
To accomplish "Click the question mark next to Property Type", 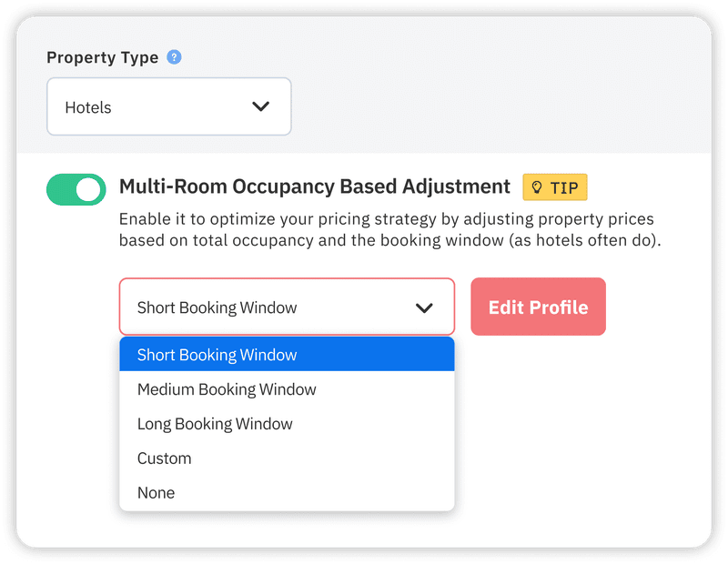I will (x=174, y=56).
